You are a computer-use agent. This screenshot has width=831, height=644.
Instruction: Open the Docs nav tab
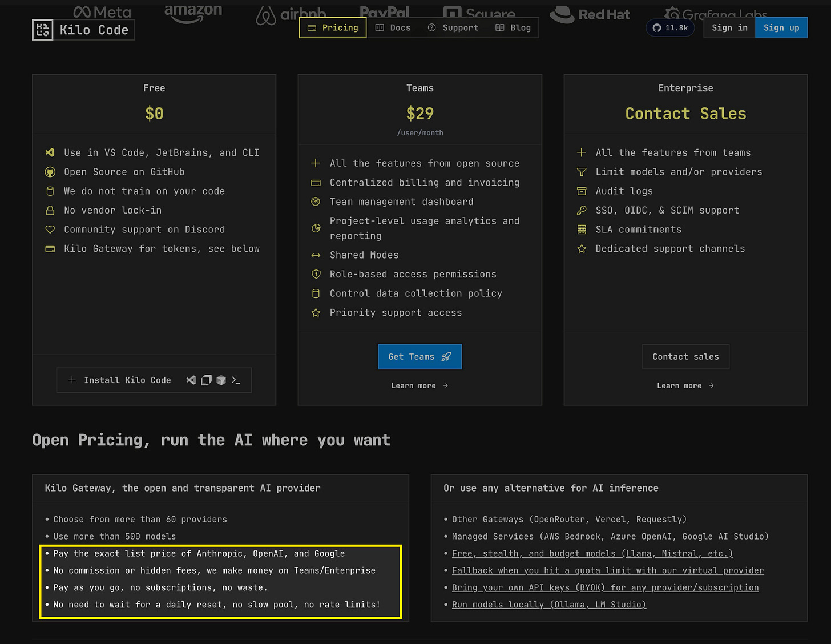pyautogui.click(x=393, y=27)
